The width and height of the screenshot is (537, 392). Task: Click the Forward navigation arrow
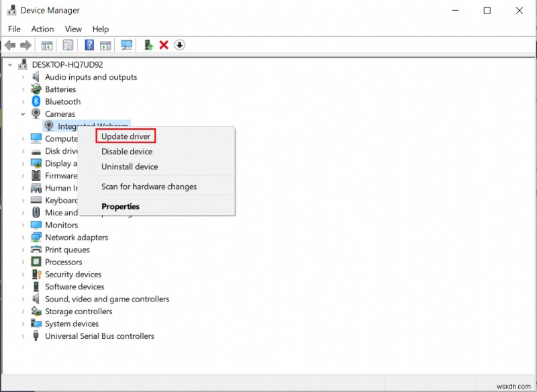25,45
